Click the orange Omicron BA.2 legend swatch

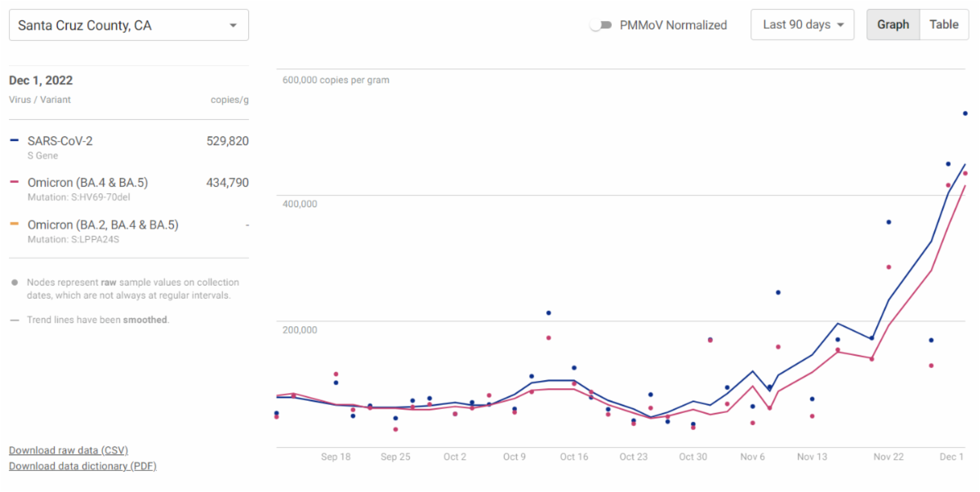pos(14,224)
